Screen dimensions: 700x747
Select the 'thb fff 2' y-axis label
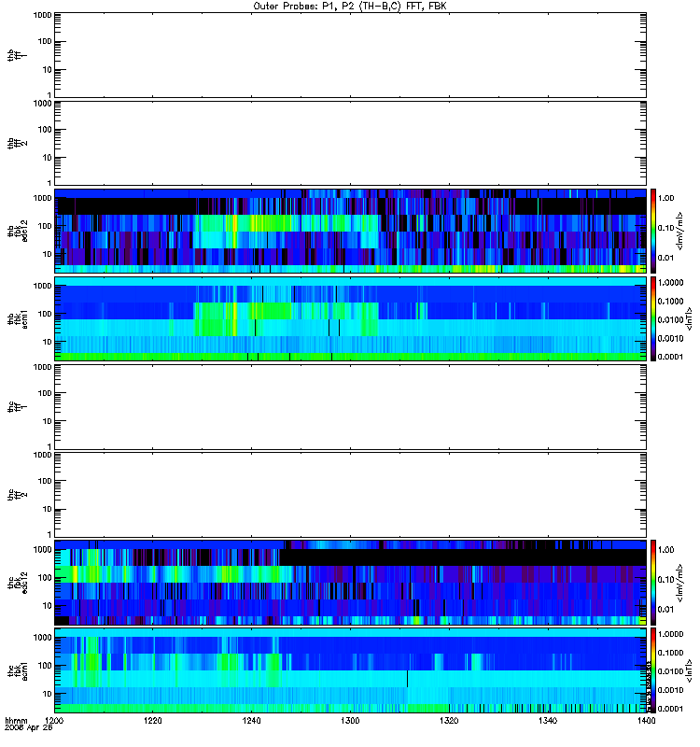coord(17,144)
